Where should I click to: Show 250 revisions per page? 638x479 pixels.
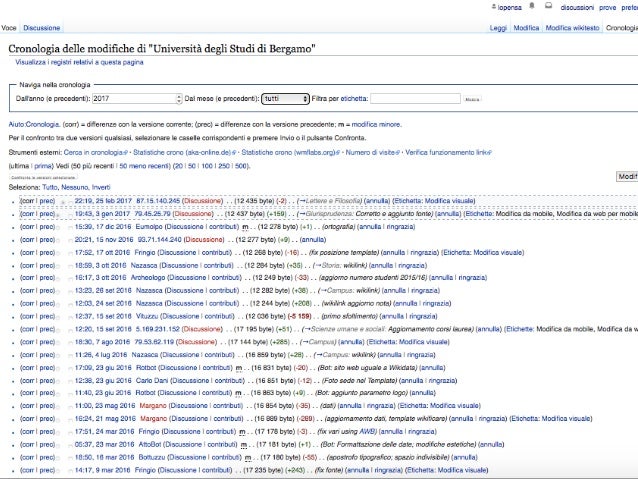224,166
